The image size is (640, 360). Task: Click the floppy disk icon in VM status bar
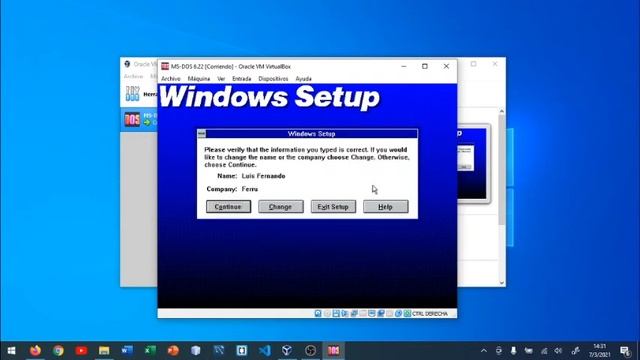336,313
